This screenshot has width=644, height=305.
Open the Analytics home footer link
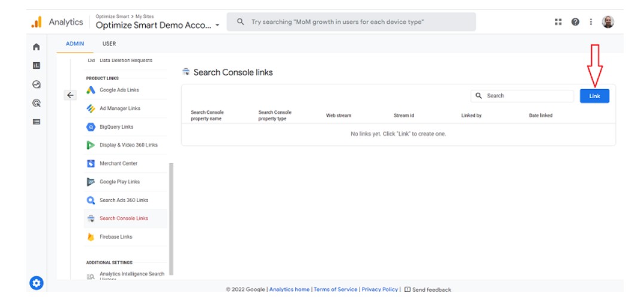coord(289,289)
